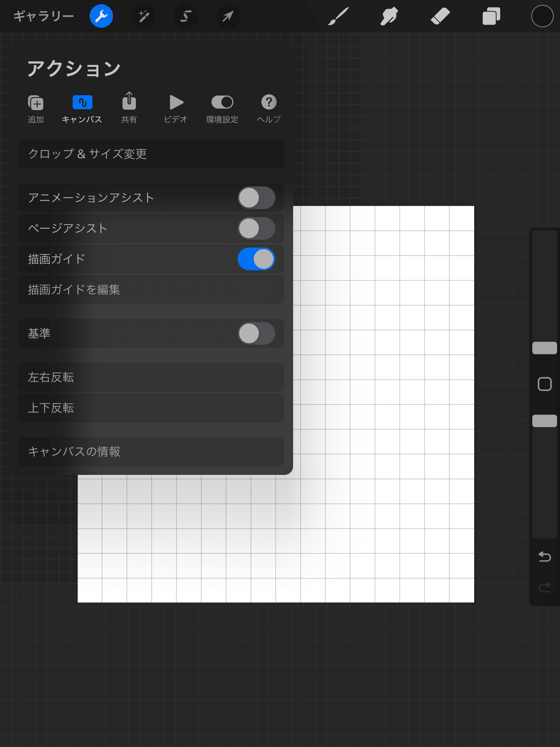Click the brush opacity slider handle
The width and height of the screenshot is (560, 747).
(545, 421)
